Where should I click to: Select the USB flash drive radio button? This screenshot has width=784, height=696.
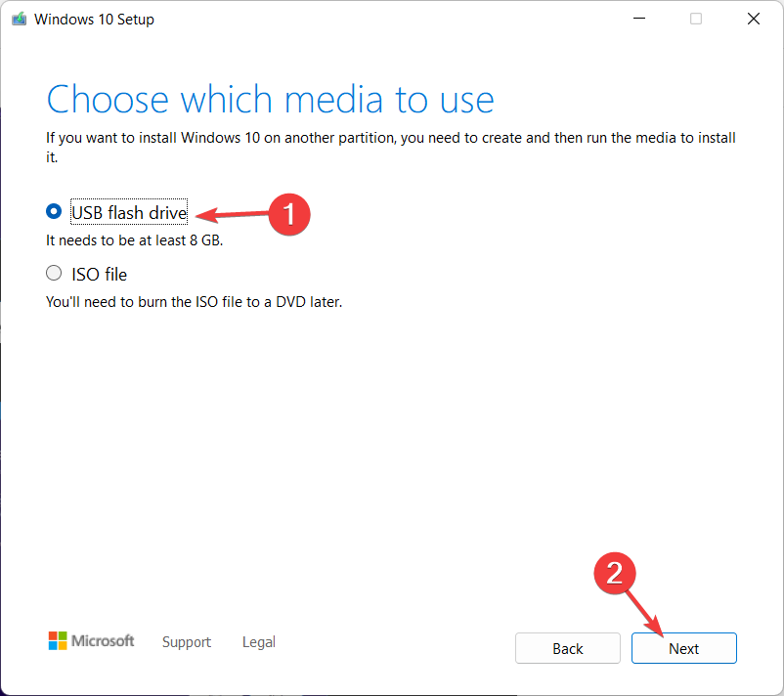(54, 211)
